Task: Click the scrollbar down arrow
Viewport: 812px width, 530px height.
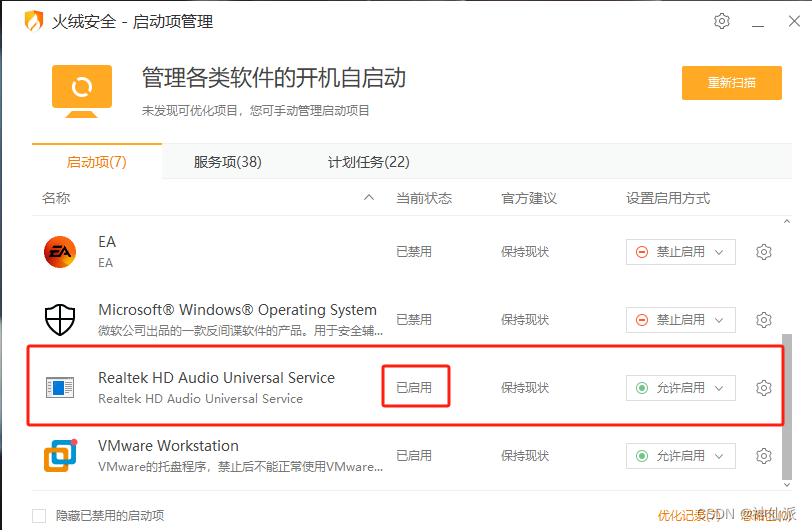Action: (x=787, y=485)
